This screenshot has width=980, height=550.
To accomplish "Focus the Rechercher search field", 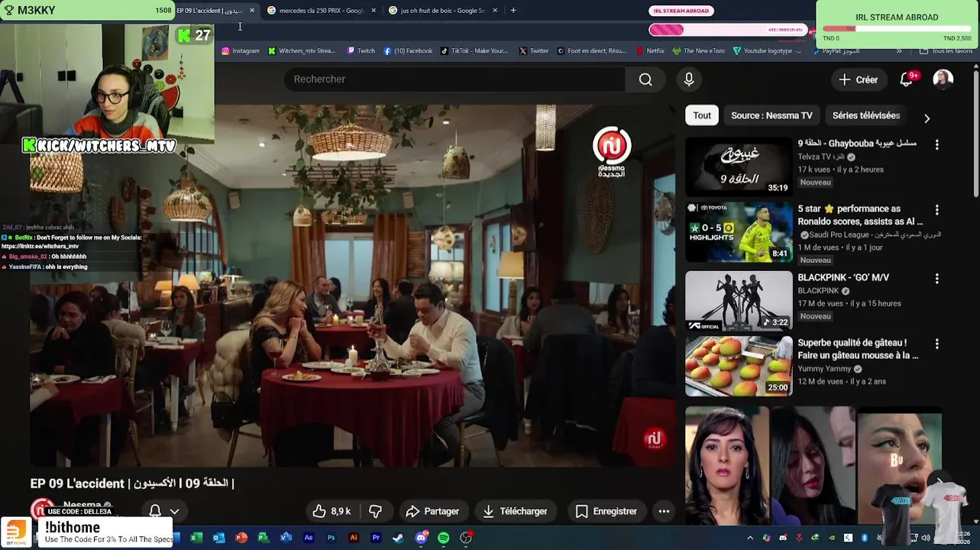I will coord(454,79).
